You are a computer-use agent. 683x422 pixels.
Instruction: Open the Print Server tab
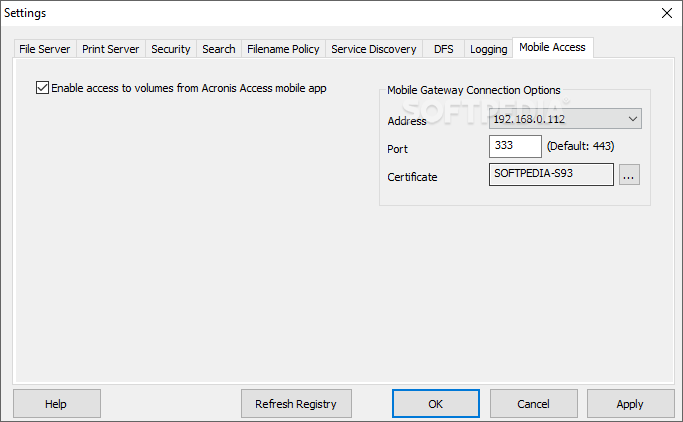(111, 49)
